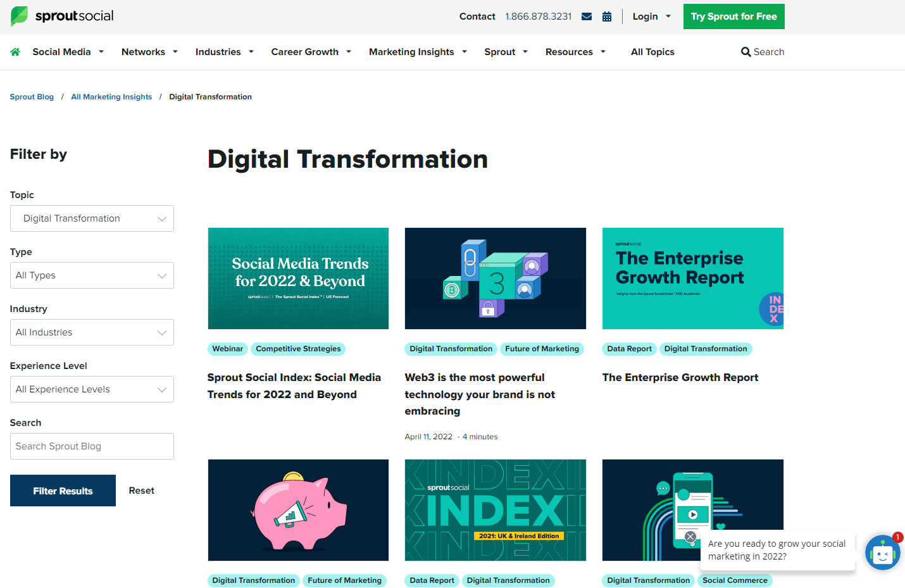Click the Contact link
This screenshot has height=588, width=905.
point(477,16)
